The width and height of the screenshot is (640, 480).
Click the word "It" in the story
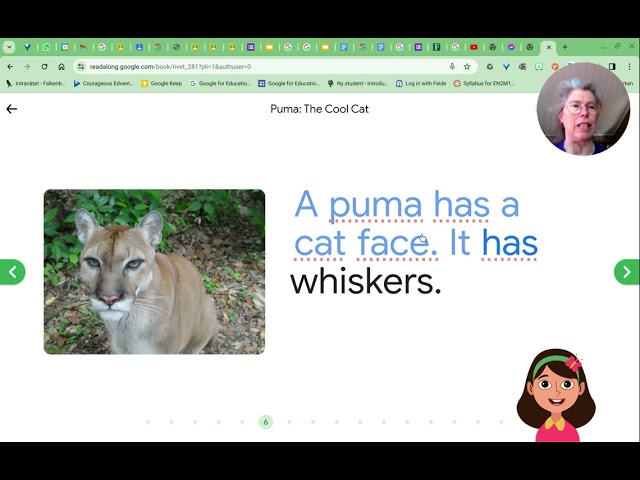pos(460,242)
